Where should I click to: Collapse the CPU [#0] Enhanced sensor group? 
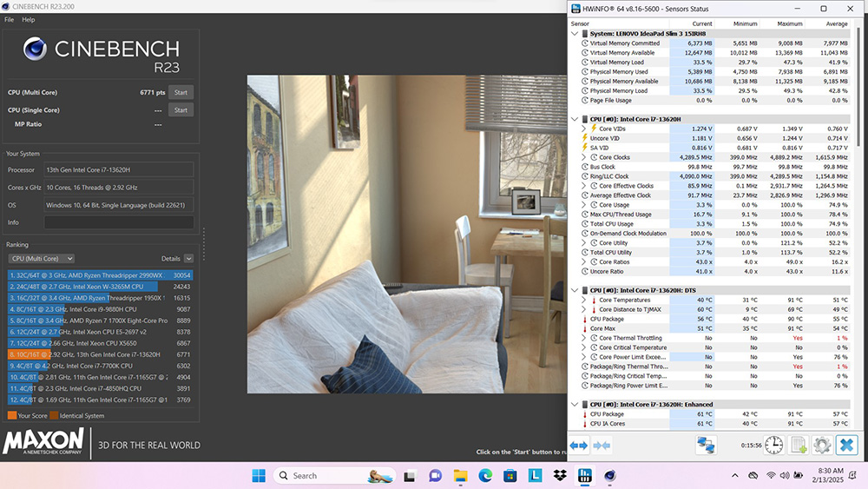[575, 404]
